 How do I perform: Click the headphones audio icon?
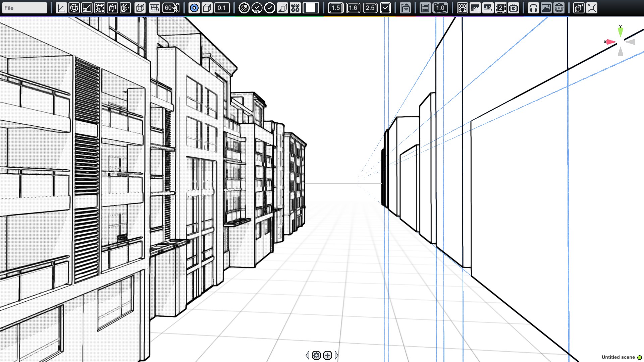(x=533, y=8)
